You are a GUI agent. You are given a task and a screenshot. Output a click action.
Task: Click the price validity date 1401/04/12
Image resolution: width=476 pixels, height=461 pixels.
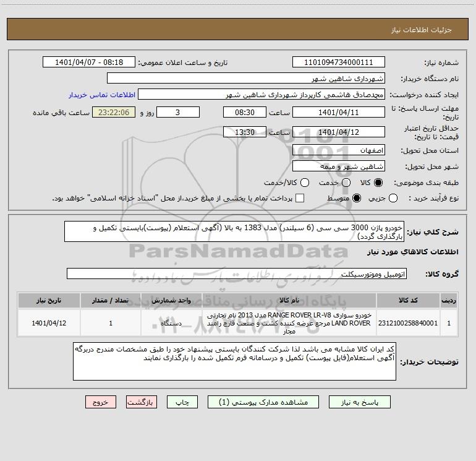[339, 132]
